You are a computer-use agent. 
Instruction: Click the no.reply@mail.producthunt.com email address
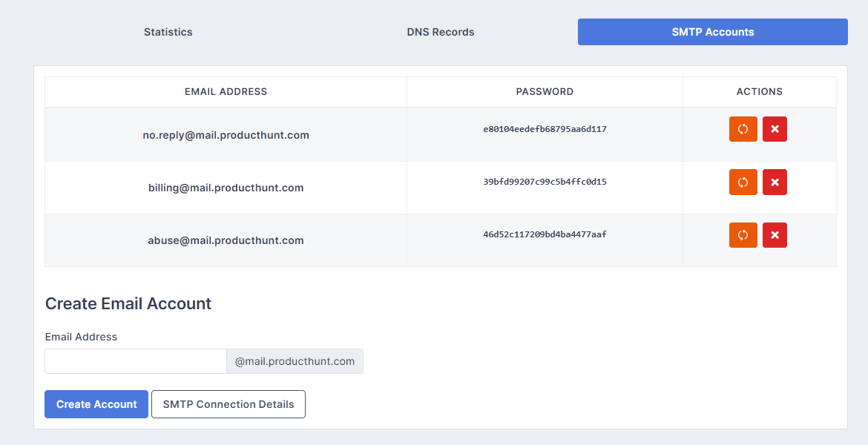point(226,135)
